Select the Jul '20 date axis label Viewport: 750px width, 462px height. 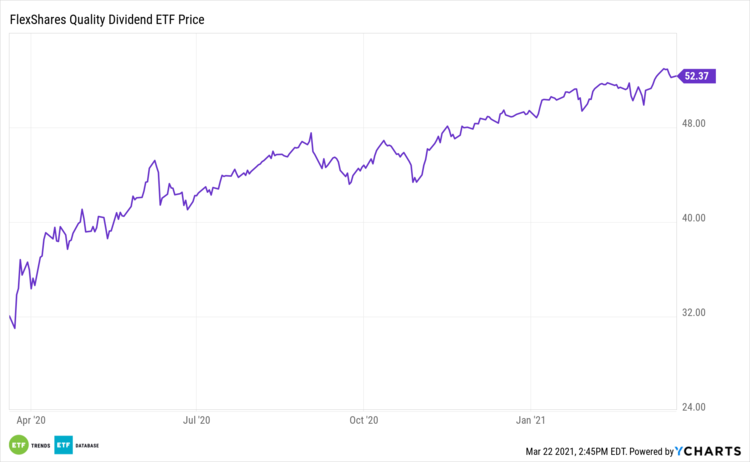pos(198,420)
